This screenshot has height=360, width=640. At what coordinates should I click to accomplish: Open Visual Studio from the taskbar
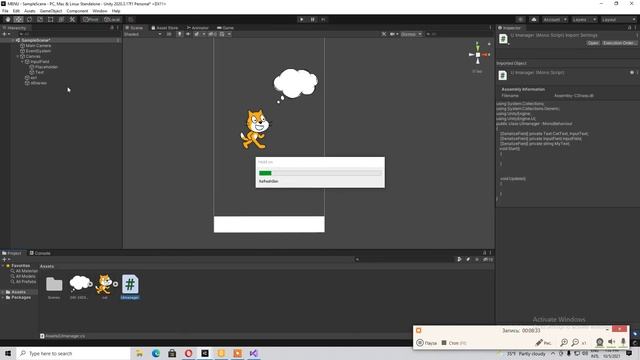point(253,353)
